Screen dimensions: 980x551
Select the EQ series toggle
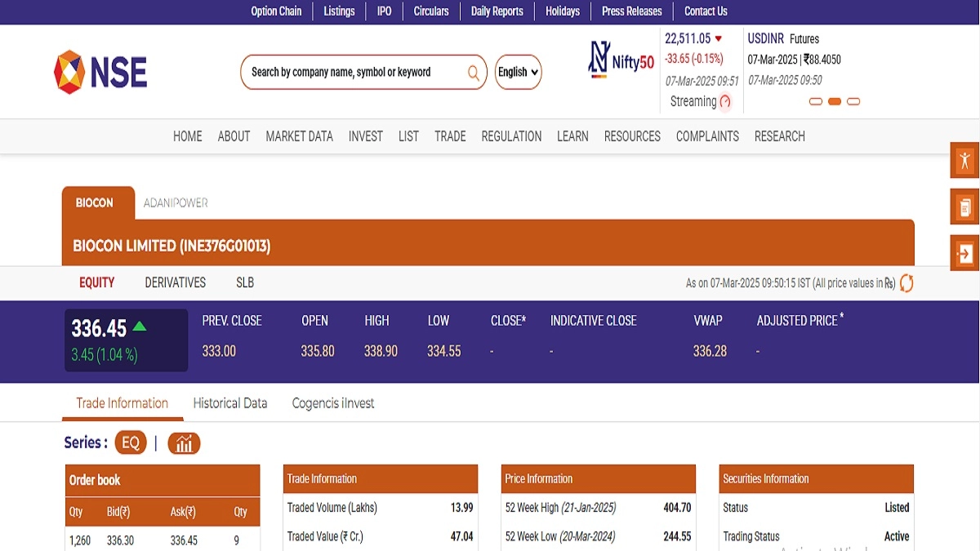coord(131,443)
